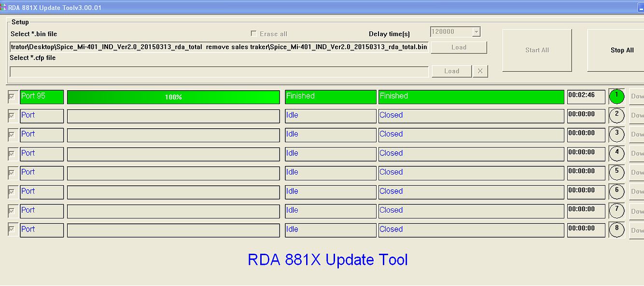This screenshot has height=286, width=644.
Task: Click the timer showing 00:02:46
Action: point(586,96)
